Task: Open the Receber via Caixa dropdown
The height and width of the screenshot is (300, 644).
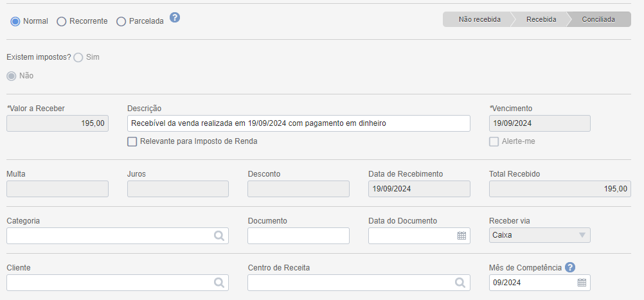Action: coord(540,236)
